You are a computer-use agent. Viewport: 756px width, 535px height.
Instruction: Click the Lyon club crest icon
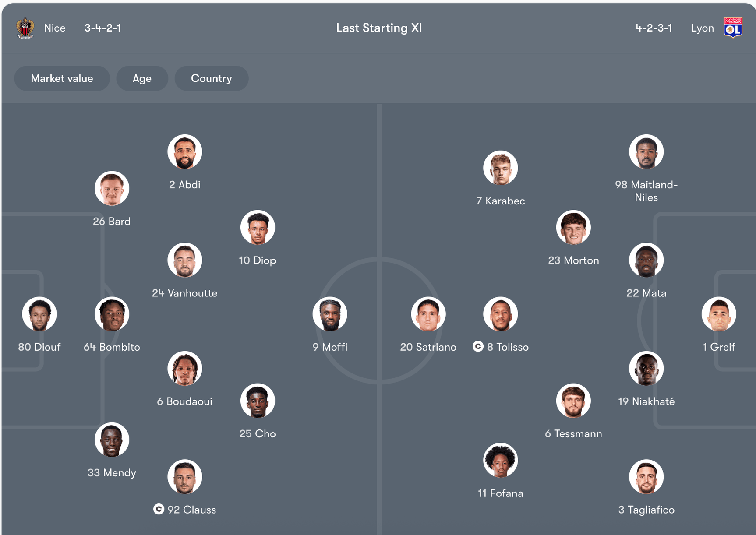point(733,28)
